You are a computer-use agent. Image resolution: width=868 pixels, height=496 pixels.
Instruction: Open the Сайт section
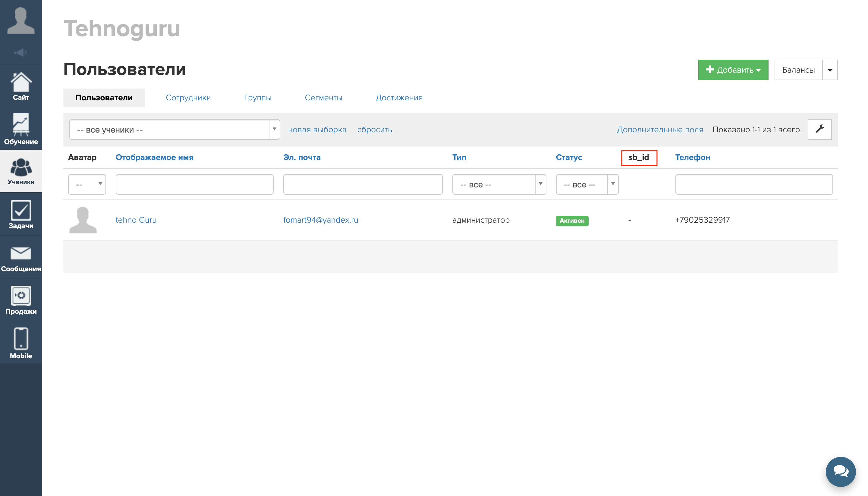point(21,86)
